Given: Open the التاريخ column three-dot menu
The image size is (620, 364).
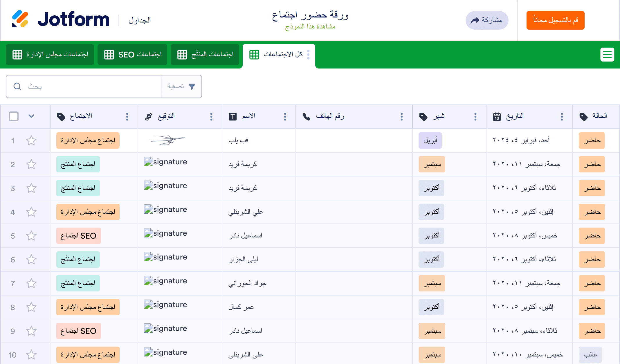Looking at the screenshot, I should [x=562, y=117].
